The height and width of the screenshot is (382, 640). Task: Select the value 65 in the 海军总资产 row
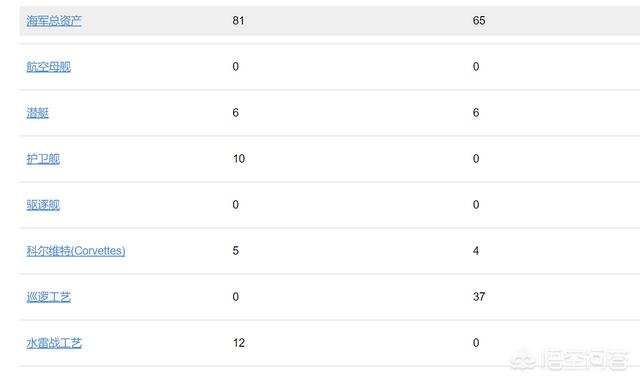pyautogui.click(x=479, y=20)
